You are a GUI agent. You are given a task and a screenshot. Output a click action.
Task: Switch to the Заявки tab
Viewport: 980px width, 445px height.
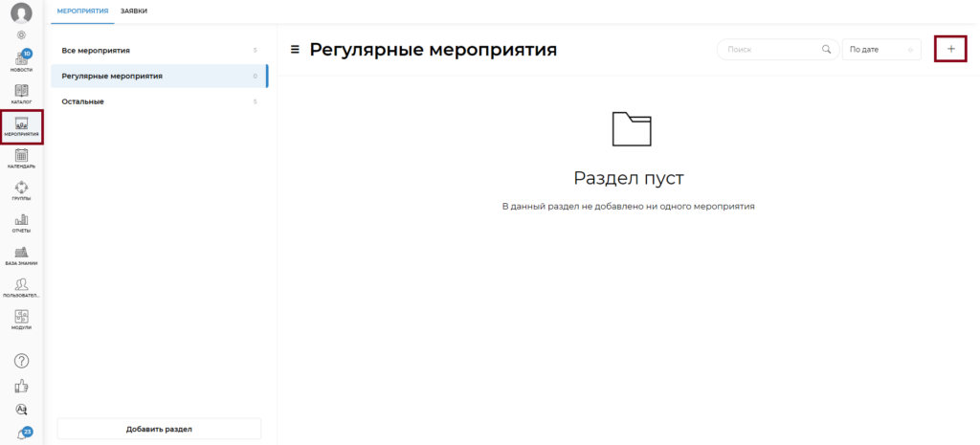134,11
